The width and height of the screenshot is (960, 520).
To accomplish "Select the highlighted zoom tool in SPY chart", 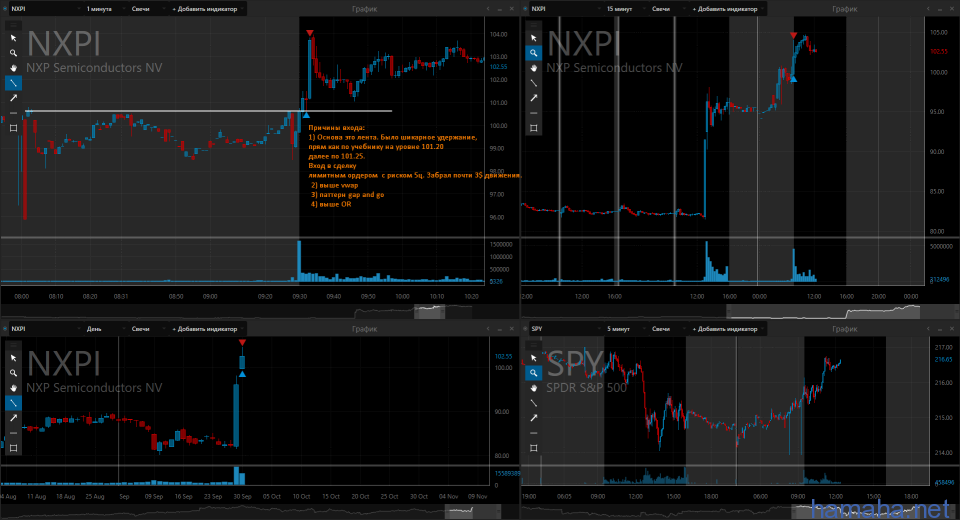I will (x=534, y=373).
